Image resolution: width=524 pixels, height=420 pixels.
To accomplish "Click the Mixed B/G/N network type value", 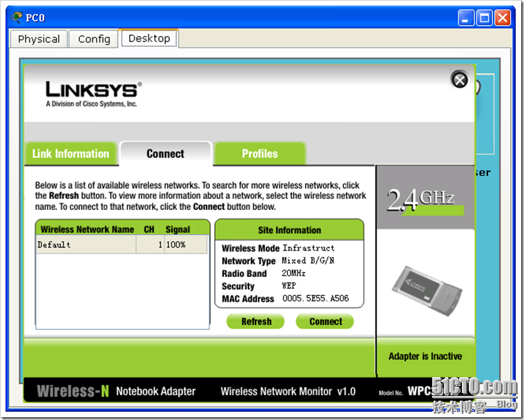I will tap(308, 260).
